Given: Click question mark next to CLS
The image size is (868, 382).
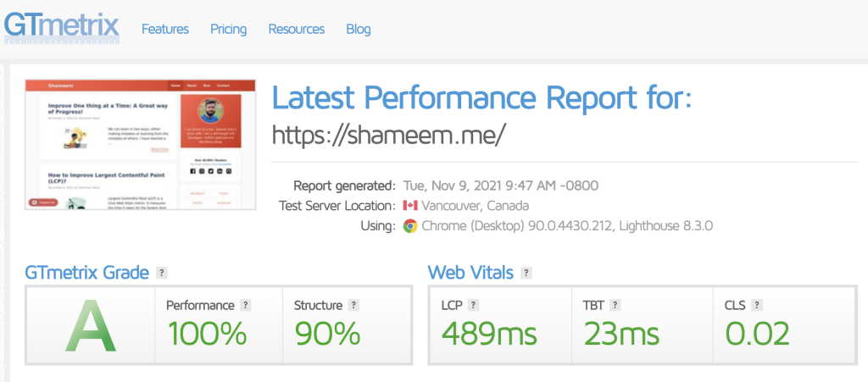Looking at the screenshot, I should 757,305.
